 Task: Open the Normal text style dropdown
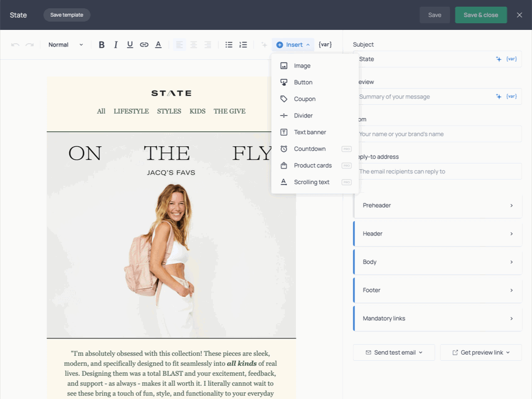point(65,44)
